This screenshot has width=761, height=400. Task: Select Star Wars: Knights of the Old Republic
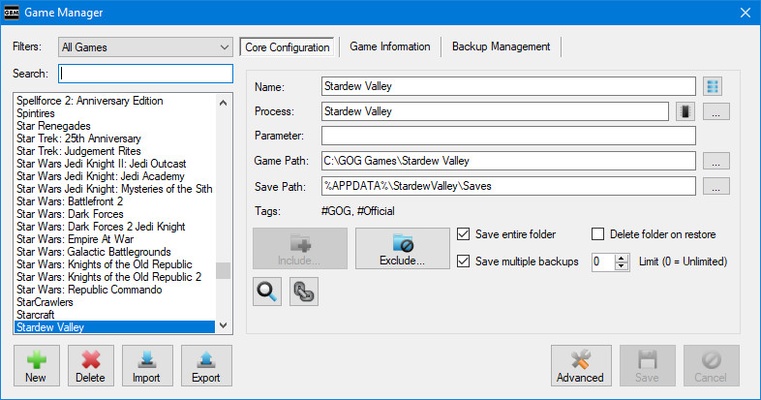tap(115, 265)
